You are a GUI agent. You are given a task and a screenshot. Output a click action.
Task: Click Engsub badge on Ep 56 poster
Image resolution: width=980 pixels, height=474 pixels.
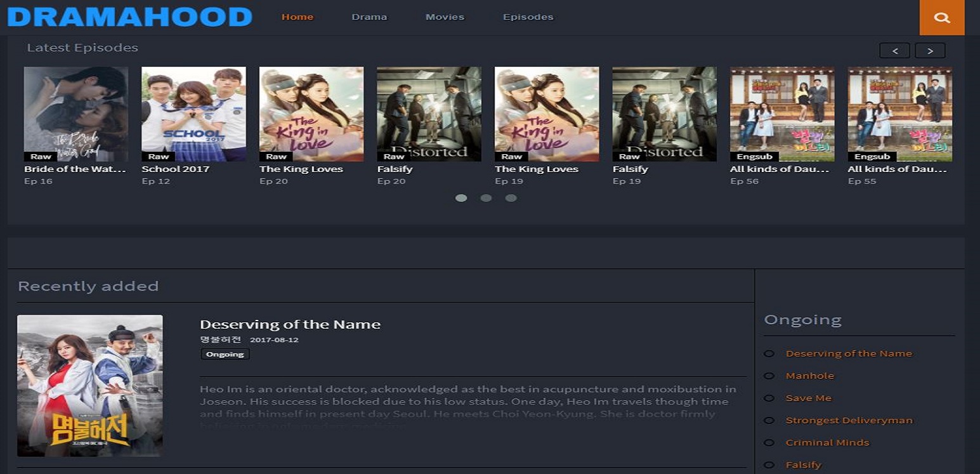[754, 157]
